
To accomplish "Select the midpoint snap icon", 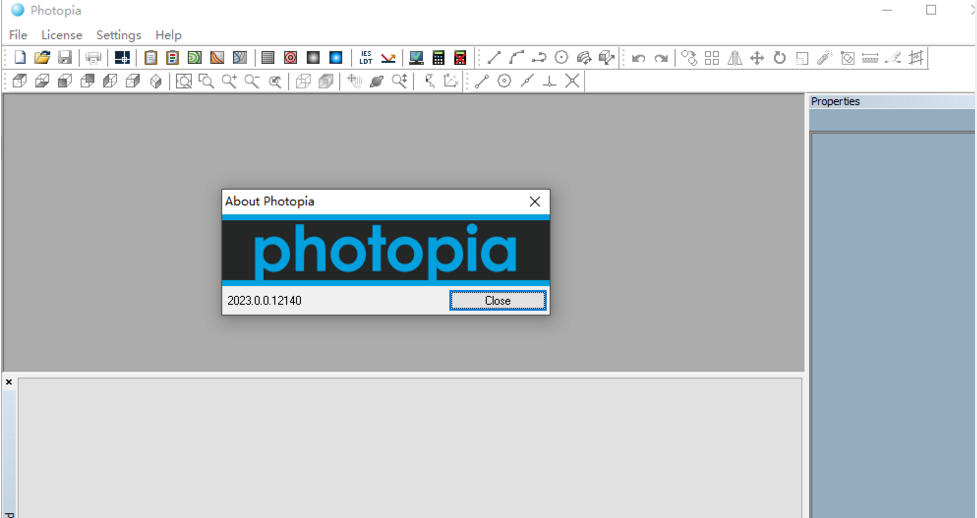I will (x=527, y=81).
